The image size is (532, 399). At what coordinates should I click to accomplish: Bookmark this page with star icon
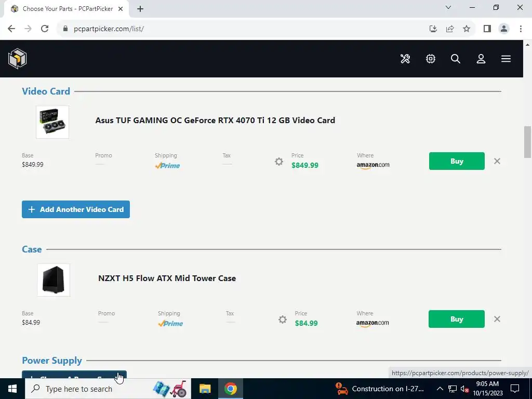(467, 29)
